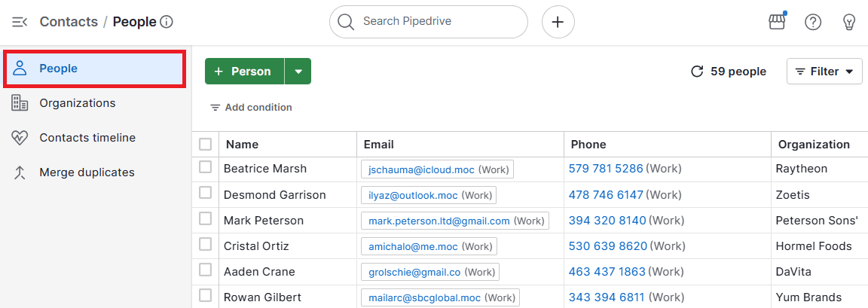Viewport: 868px width, 308px height.
Task: Click phone number 394 320 8140
Action: 607,221
